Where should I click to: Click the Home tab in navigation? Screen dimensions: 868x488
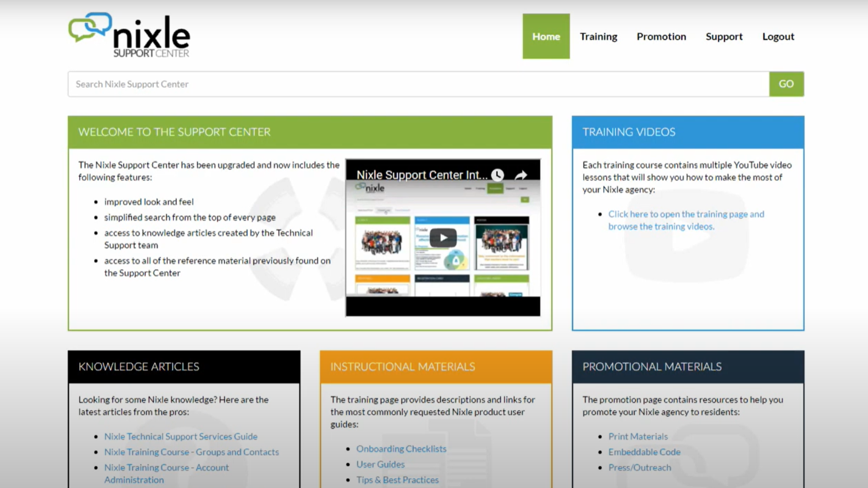pos(546,36)
